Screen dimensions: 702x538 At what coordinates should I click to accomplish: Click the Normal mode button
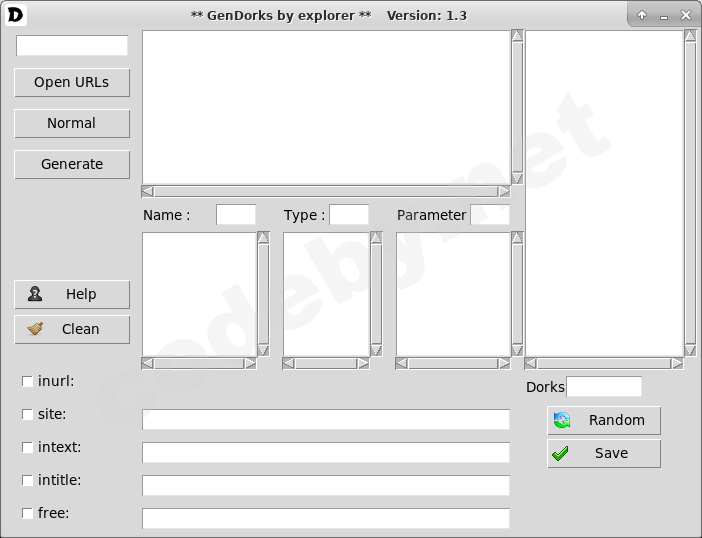coord(72,124)
